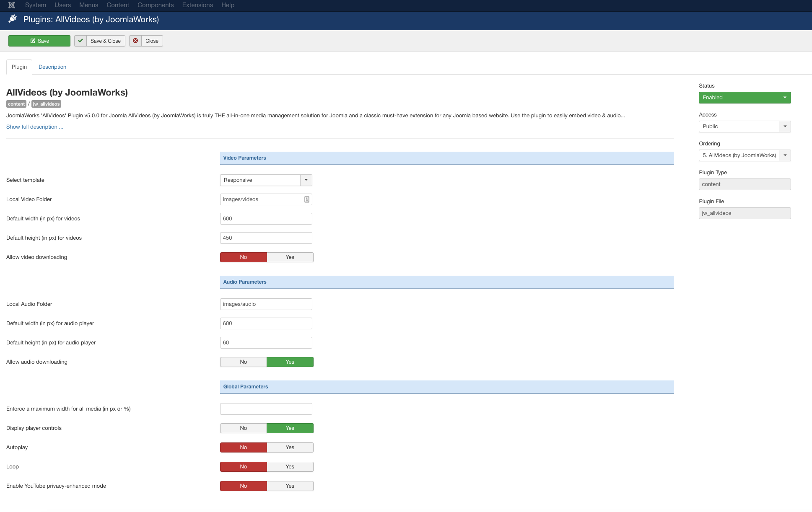Image resolution: width=812 pixels, height=512 pixels.
Task: Click the Video Parameters section header
Action: tap(447, 158)
